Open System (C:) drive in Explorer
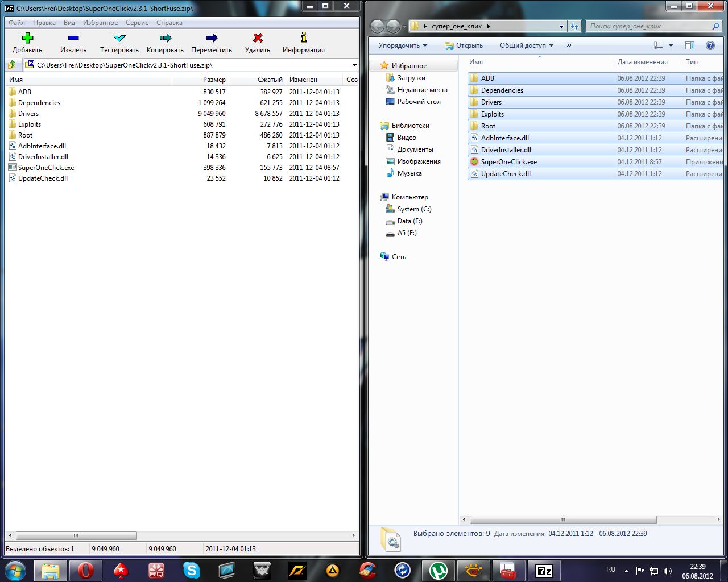The image size is (728, 582). point(414,209)
